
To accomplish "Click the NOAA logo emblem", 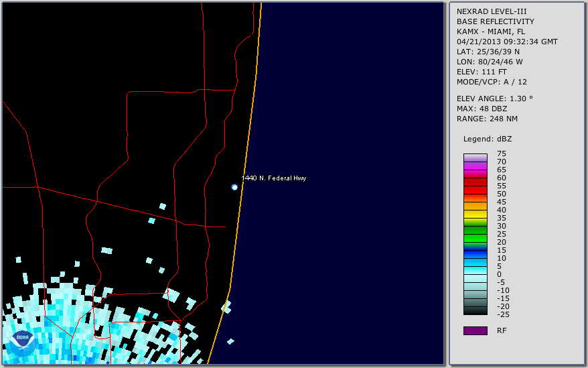I will click(23, 344).
